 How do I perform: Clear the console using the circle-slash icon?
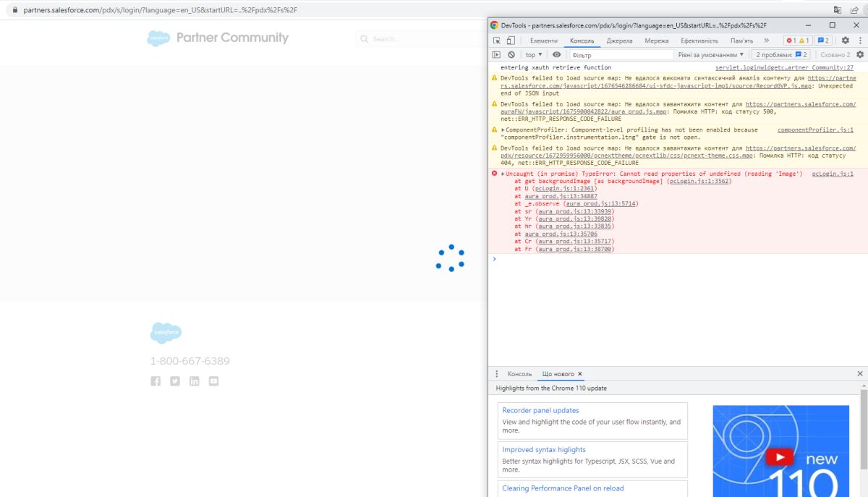tap(511, 54)
